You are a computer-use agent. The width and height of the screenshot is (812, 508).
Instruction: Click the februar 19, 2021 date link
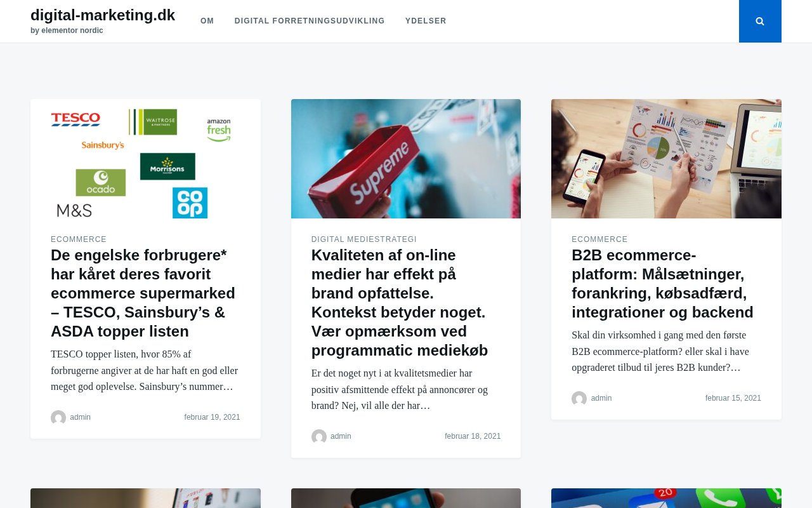pos(213,417)
